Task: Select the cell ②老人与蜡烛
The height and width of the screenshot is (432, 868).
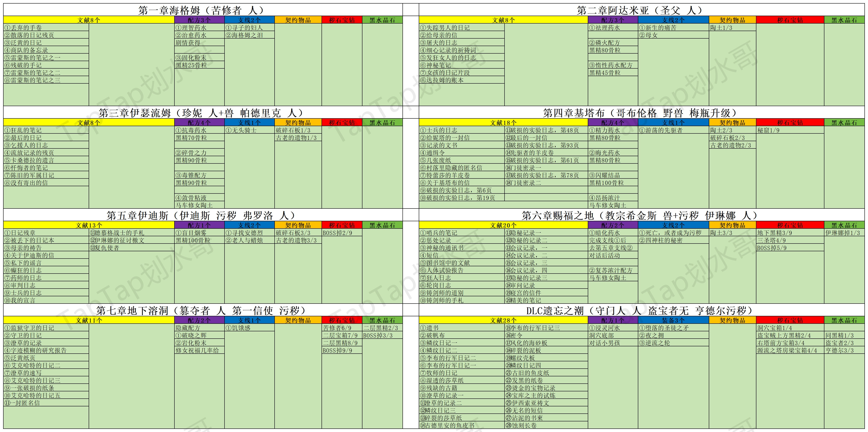Action: pos(250,240)
